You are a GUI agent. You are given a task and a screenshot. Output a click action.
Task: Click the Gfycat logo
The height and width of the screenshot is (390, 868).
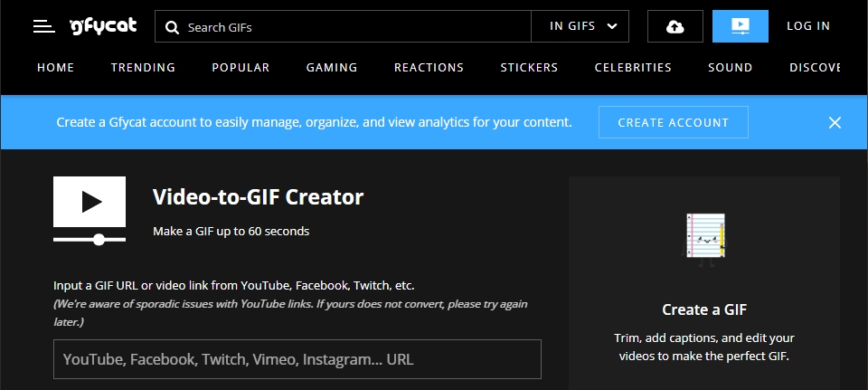[103, 26]
